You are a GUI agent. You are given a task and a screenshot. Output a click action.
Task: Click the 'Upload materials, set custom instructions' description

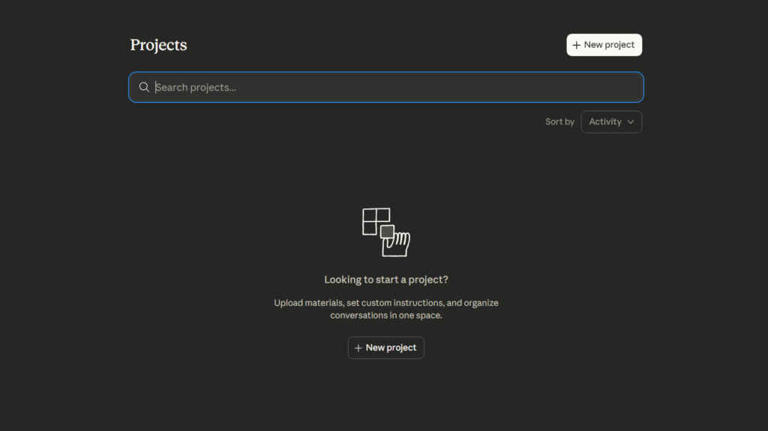point(386,302)
